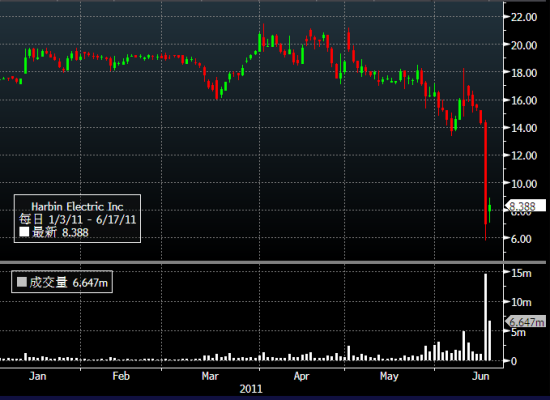
Task: Click the date range 1/3/11 - 6/17/11 text
Action: pyautogui.click(x=92, y=220)
